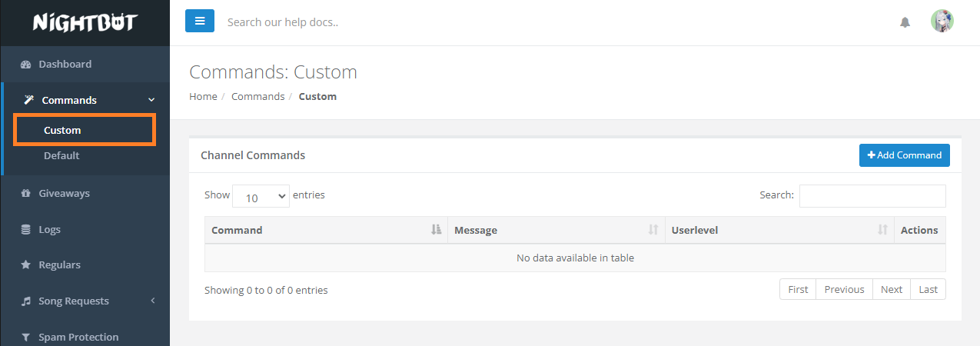
Task: Toggle sidebar with hamburger menu button
Action: pyautogui.click(x=200, y=22)
